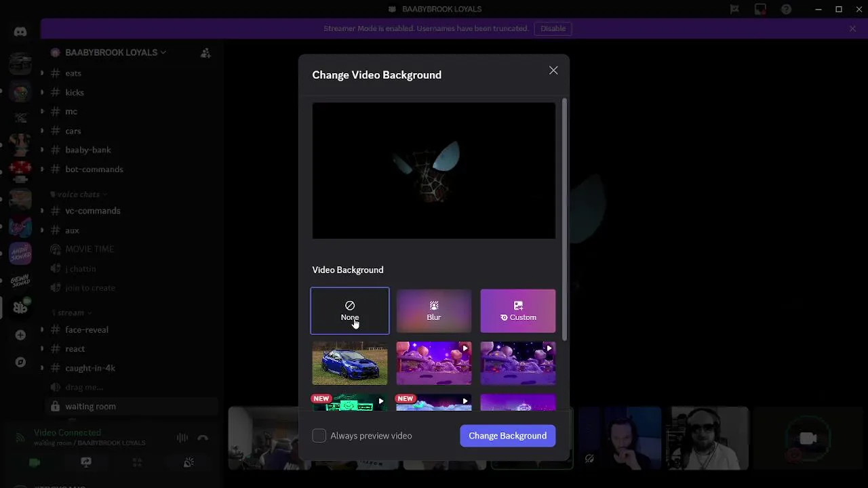Open the Soundboard icon in the voice panel
868x488 pixels.
189,462
